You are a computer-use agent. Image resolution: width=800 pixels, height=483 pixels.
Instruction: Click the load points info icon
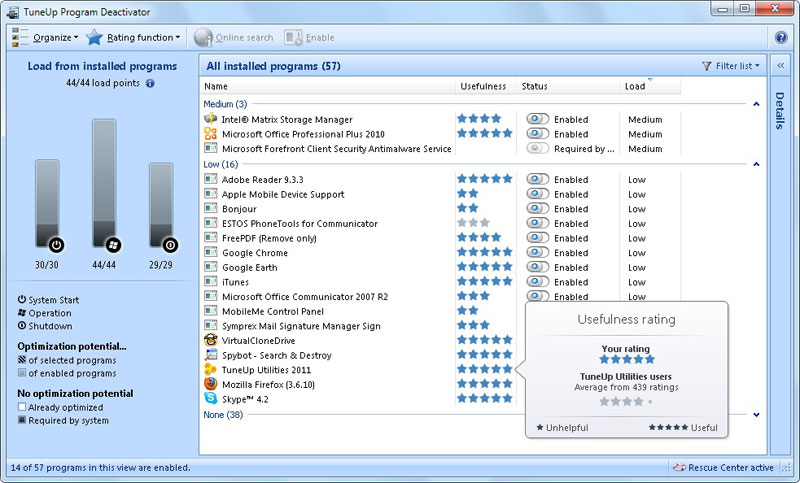click(150, 83)
